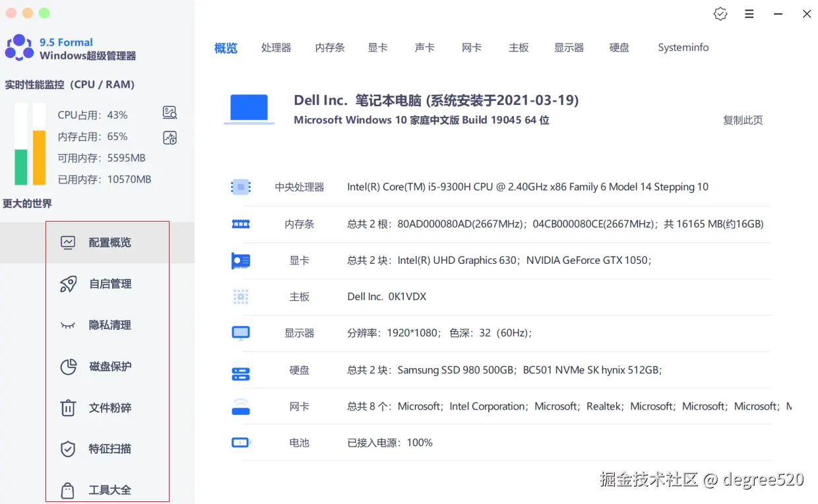Open the 显示器 tab
Viewport: 818px width, 504px height.
[569, 47]
